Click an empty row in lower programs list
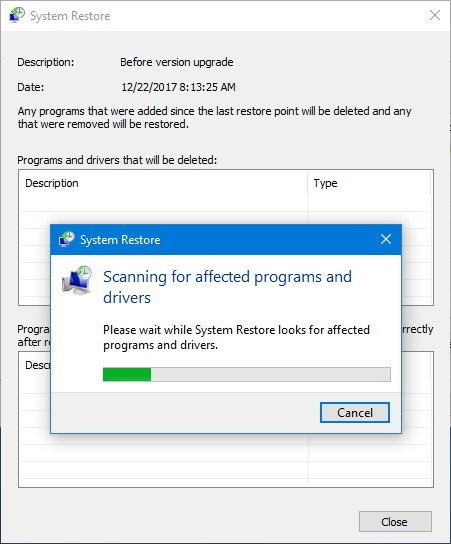Screen dimensions: 451x544 point(226,461)
